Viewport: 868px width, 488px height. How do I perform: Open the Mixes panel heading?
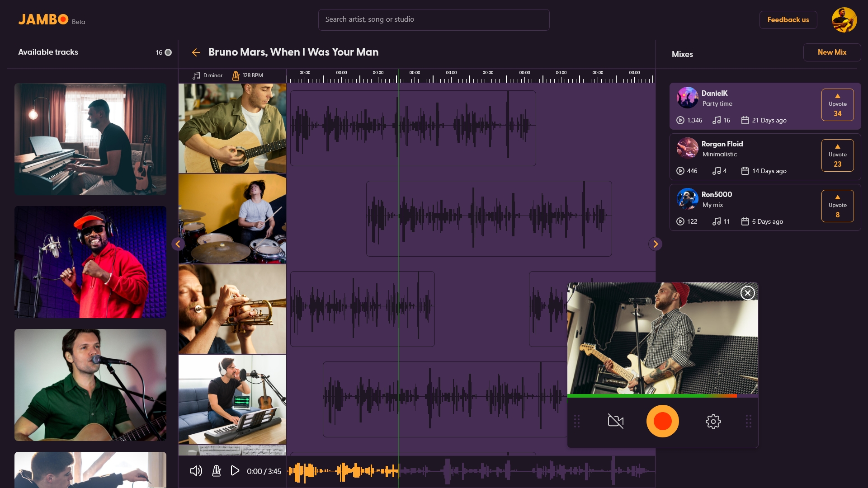682,54
